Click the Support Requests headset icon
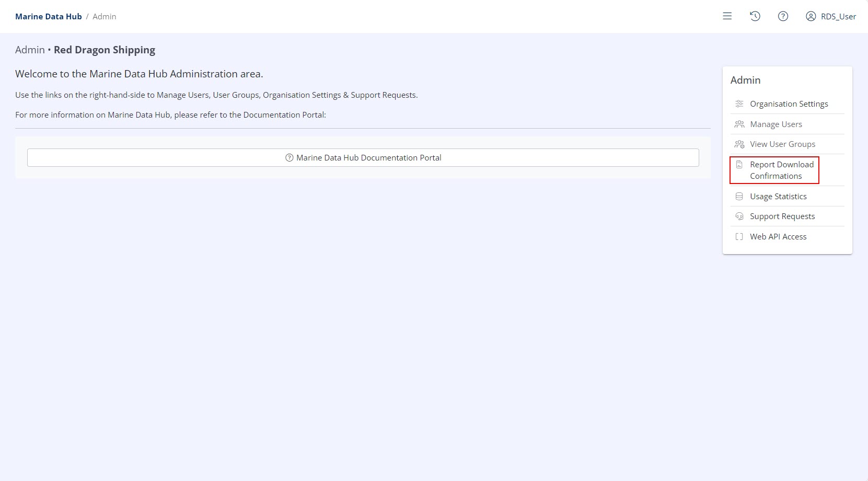Screen dimensions: 868x481 click(739, 216)
